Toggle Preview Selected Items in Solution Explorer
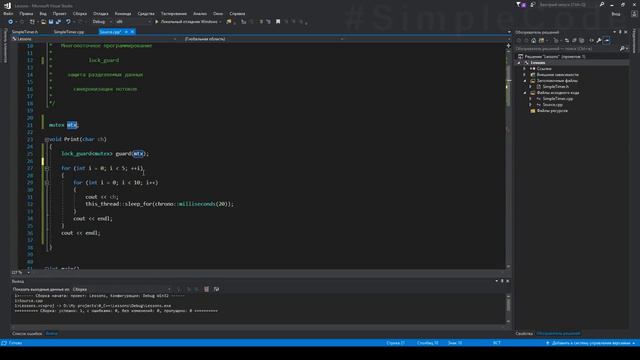Screen dimensions: 640x360 pyautogui.click(x=607, y=40)
